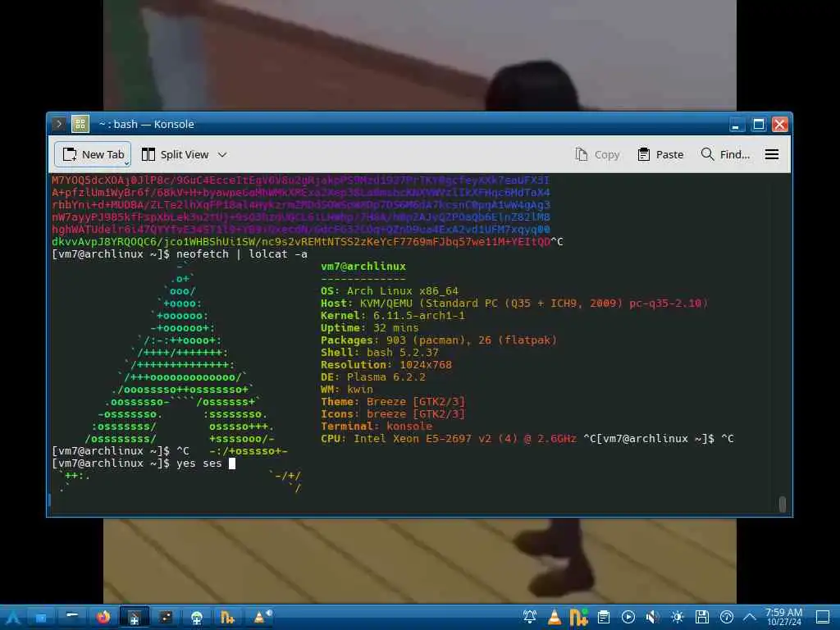Open the system monitor gauge tray icon
The height and width of the screenshot is (630, 840).
point(727,617)
